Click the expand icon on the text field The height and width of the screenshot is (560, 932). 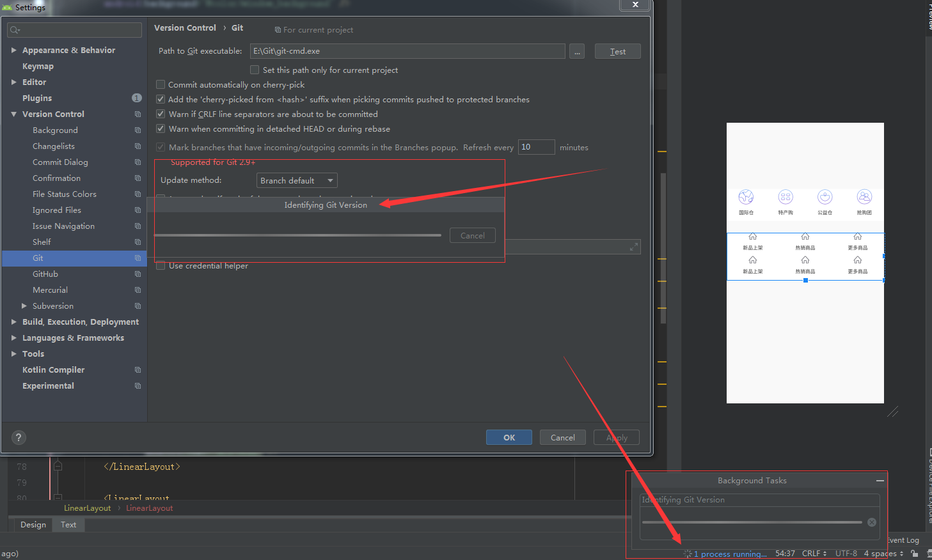634,247
